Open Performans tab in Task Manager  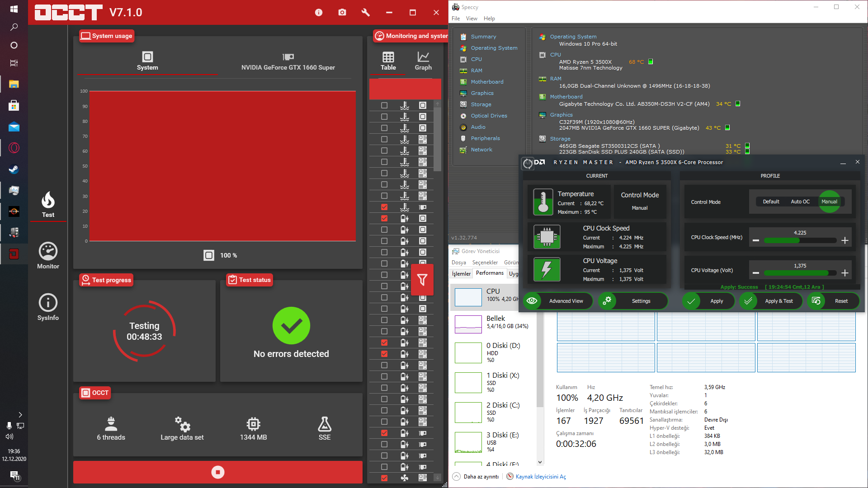(490, 273)
